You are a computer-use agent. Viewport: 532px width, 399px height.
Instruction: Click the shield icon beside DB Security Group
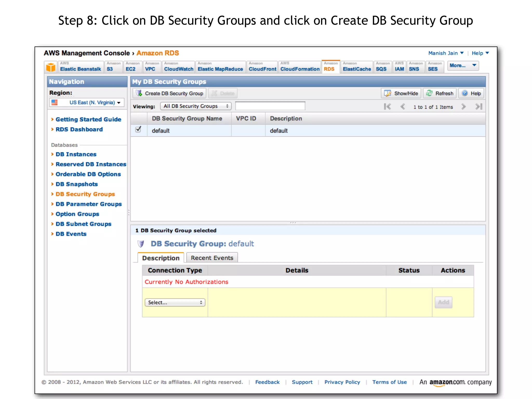pyautogui.click(x=141, y=244)
